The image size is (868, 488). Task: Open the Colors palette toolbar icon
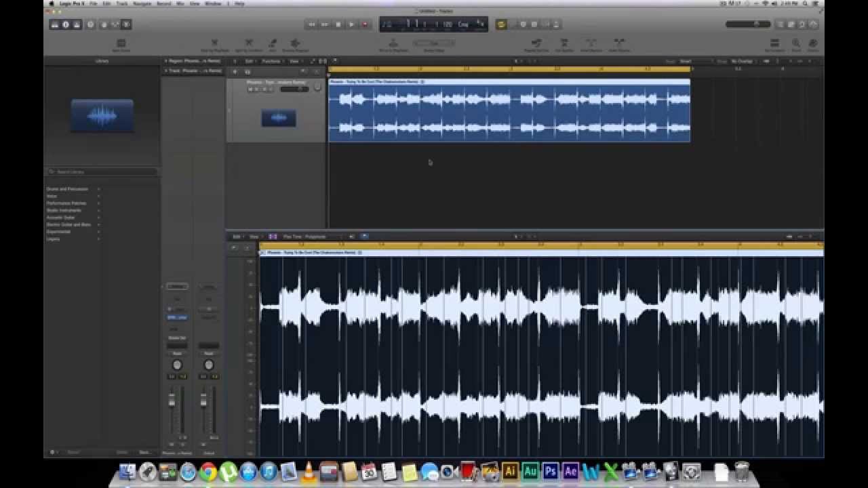[813, 45]
